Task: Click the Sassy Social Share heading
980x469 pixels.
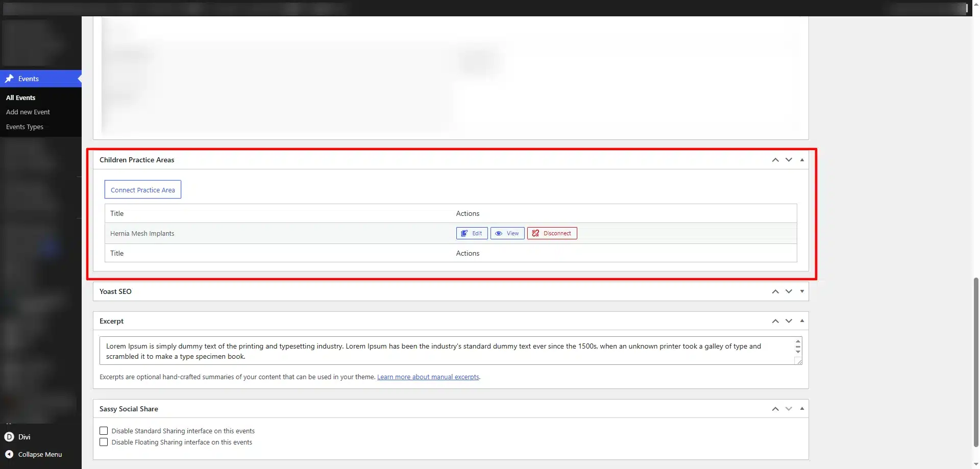Action: click(x=129, y=409)
